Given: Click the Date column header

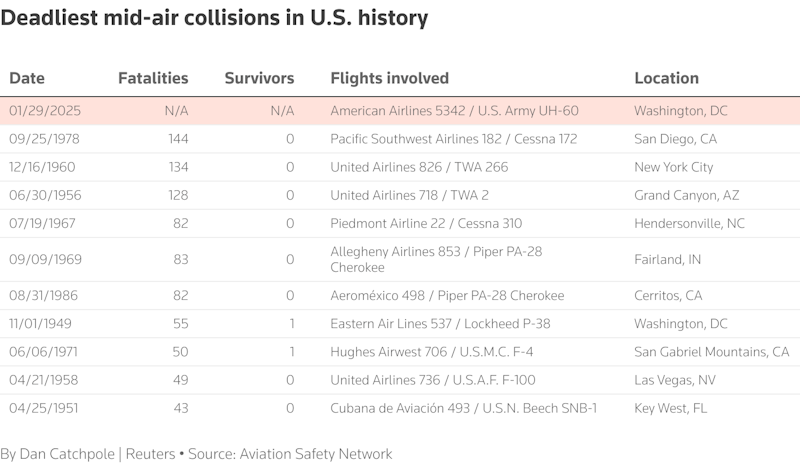Looking at the screenshot, I should click(x=27, y=78).
